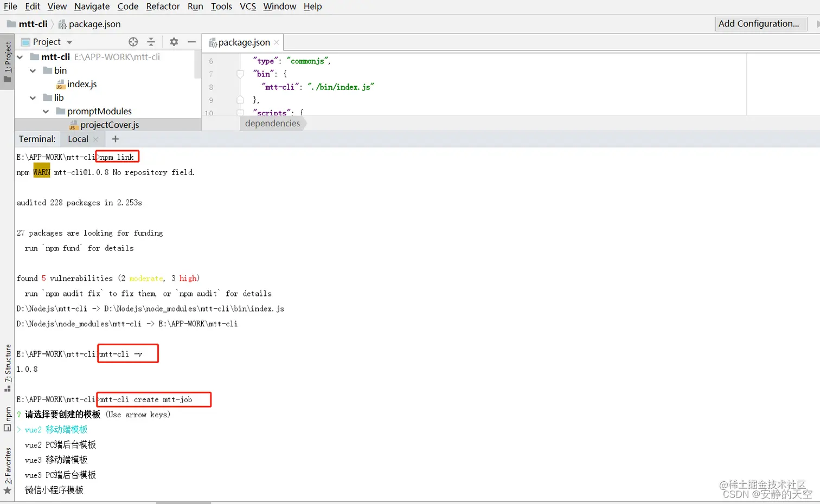
Task: Click the vue3 PC端后台模板 option
Action: click(61, 475)
